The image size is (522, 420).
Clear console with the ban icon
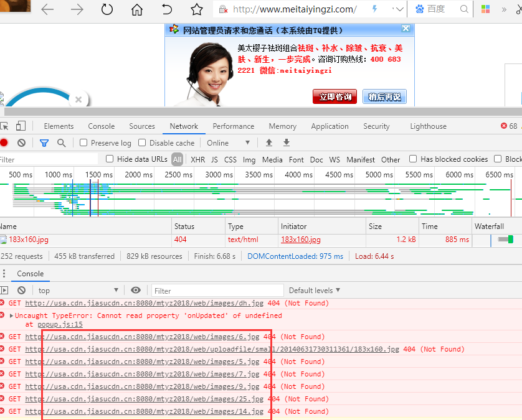click(x=21, y=291)
